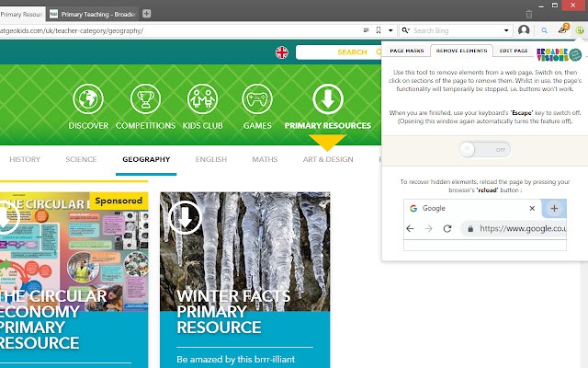
Task: Open the browser profile avatar icon
Action: click(524, 30)
